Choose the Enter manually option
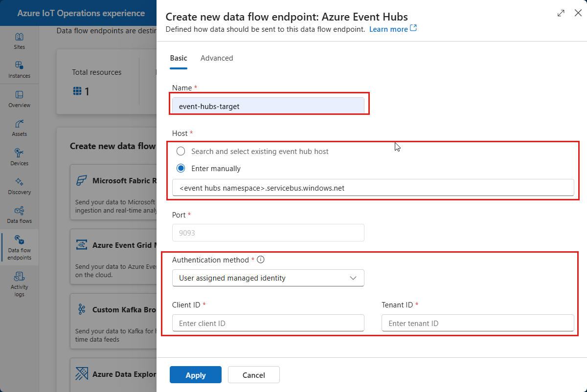The image size is (587, 392). point(181,168)
